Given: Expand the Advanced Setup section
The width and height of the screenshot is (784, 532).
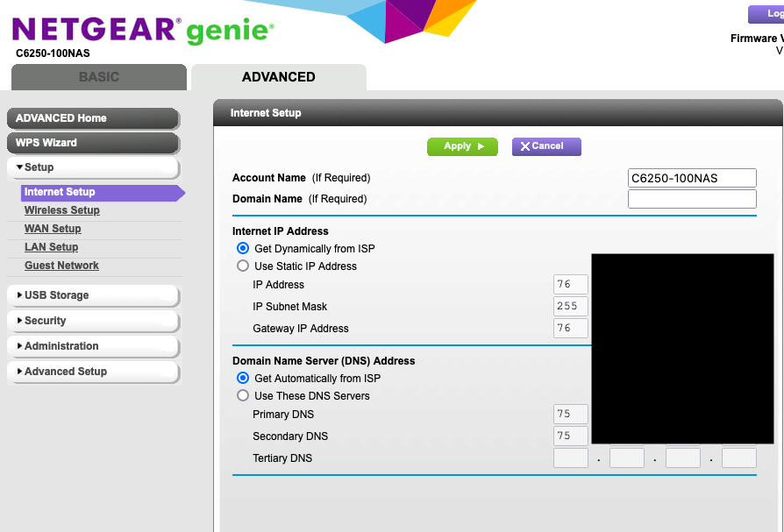Looking at the screenshot, I should coord(93,372).
